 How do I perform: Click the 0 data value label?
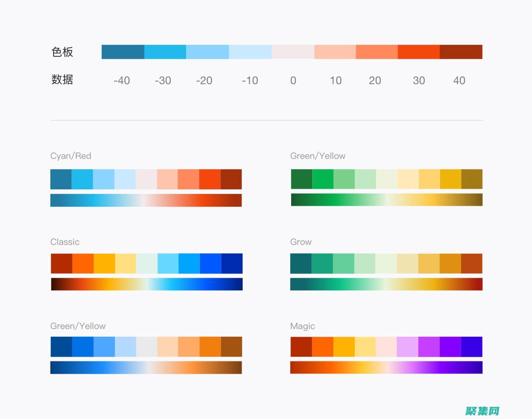tap(293, 80)
